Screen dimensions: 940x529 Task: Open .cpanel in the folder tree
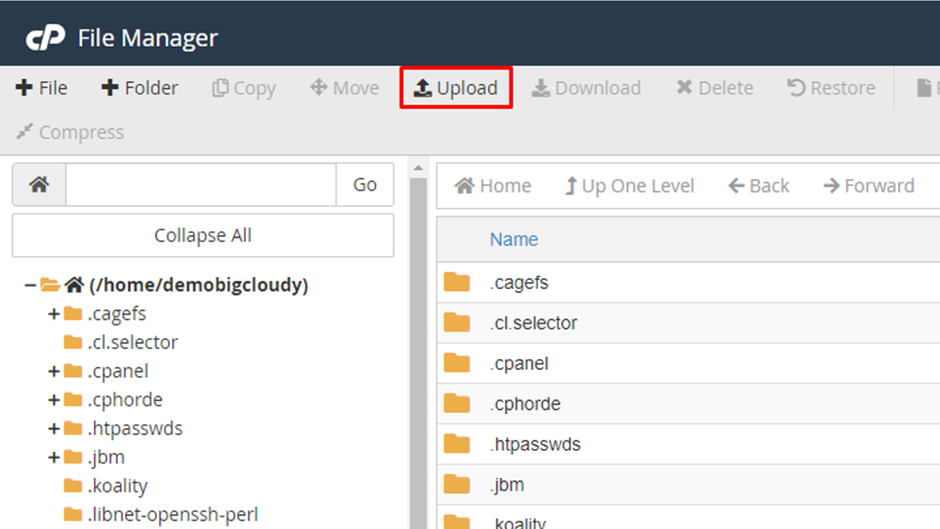click(x=118, y=371)
